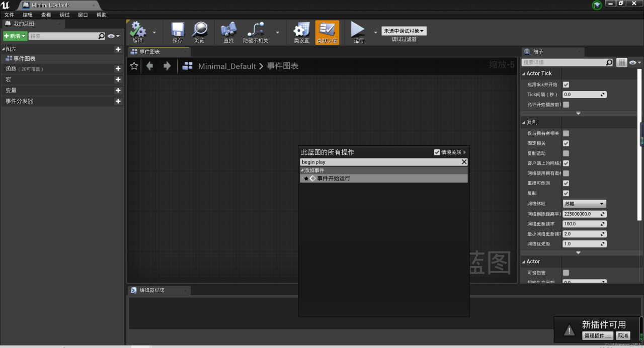The image size is (644, 348).
Task: Click the star bookmark icon in graph
Action: (134, 66)
